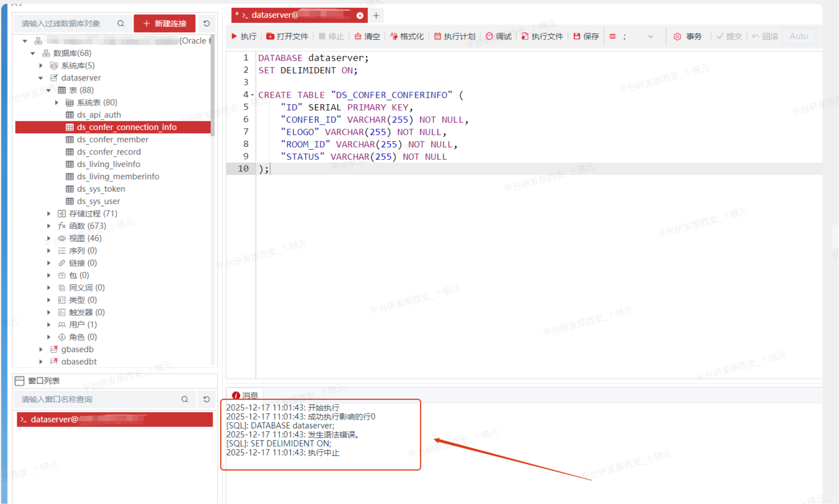Viewport: 839px width, 504px height.
Task: Select the 同义词 (0) synonyms node
Action: (x=86, y=288)
